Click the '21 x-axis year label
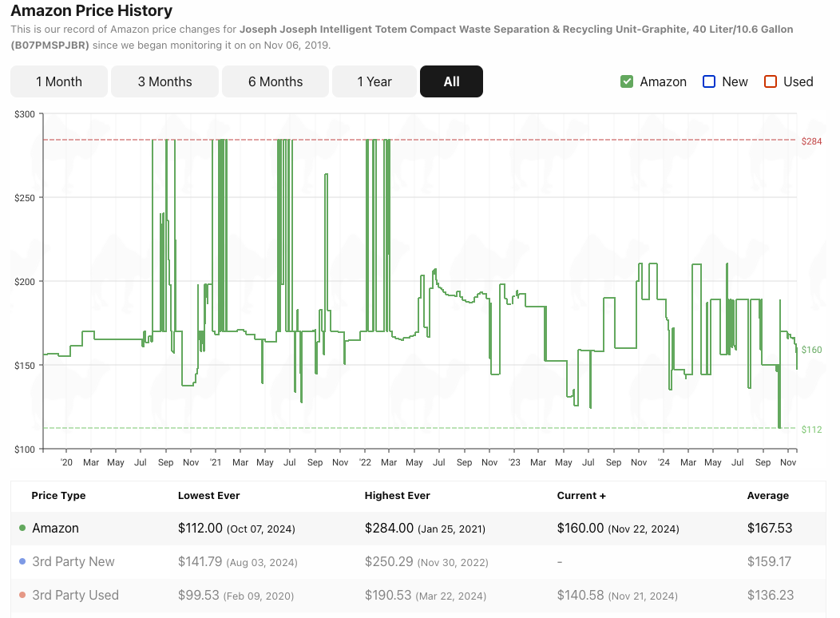The height and width of the screenshot is (618, 840). pos(216,462)
